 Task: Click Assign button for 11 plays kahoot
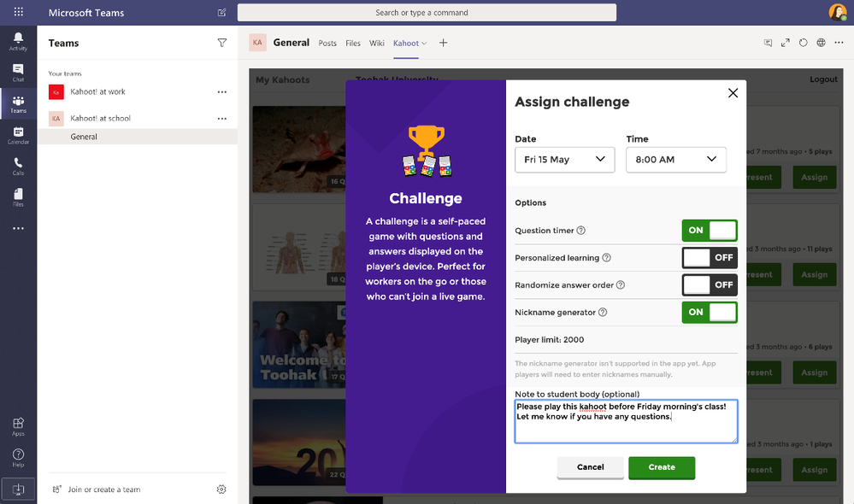[x=814, y=275]
